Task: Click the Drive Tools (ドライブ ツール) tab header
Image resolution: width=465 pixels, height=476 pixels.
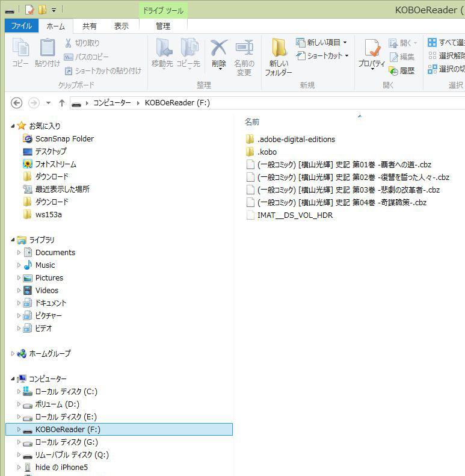Action: (x=163, y=11)
